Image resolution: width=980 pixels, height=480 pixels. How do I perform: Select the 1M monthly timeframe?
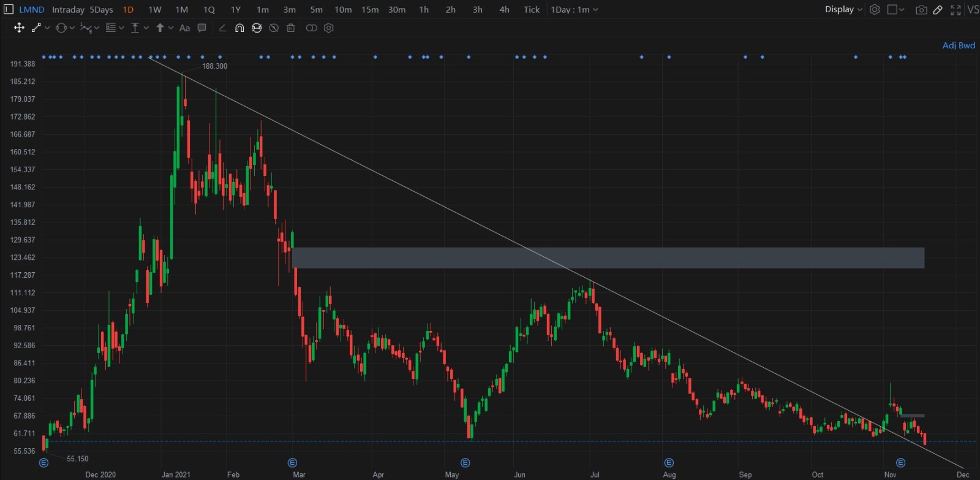tap(182, 10)
